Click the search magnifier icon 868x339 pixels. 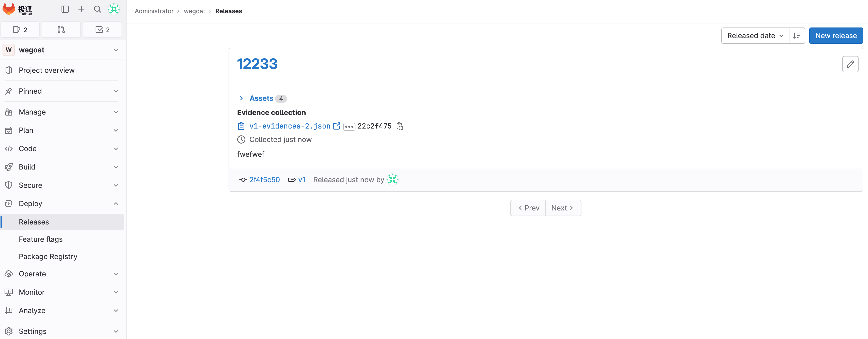coord(97,9)
